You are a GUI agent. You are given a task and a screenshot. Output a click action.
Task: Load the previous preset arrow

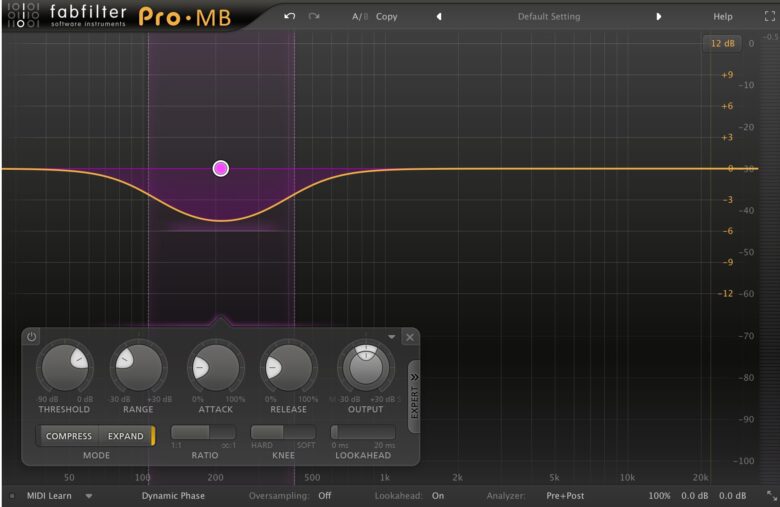point(439,16)
